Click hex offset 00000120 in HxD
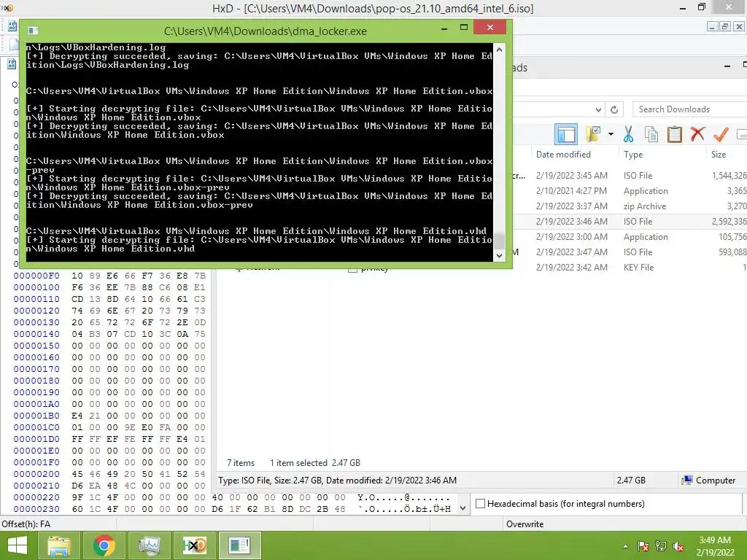Image resolution: width=747 pixels, height=560 pixels. point(36,311)
